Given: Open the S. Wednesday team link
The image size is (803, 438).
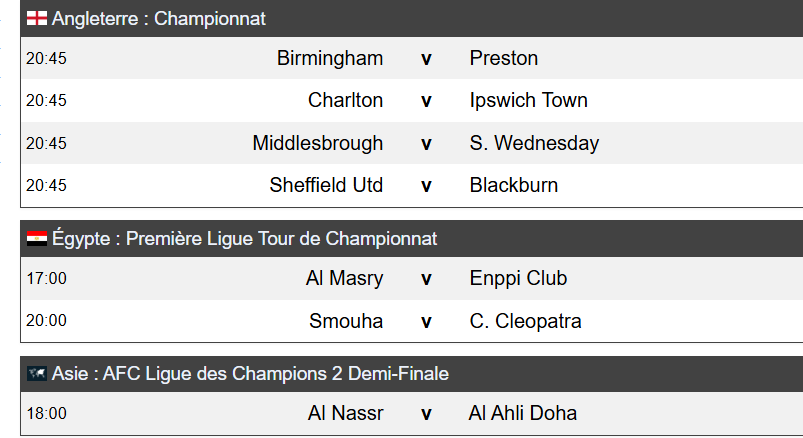Looking at the screenshot, I should point(534,143).
